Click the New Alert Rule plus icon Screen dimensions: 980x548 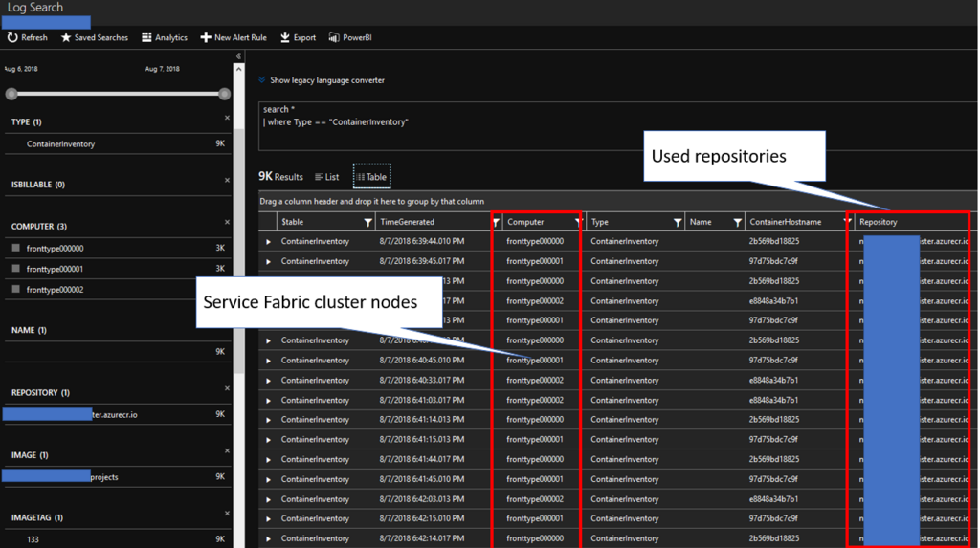(x=205, y=37)
